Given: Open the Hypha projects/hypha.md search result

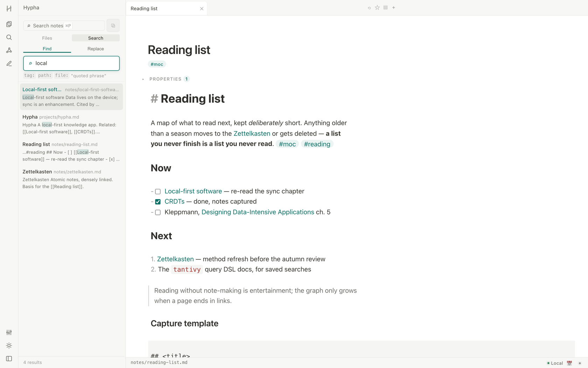Looking at the screenshot, I should click(x=71, y=124).
